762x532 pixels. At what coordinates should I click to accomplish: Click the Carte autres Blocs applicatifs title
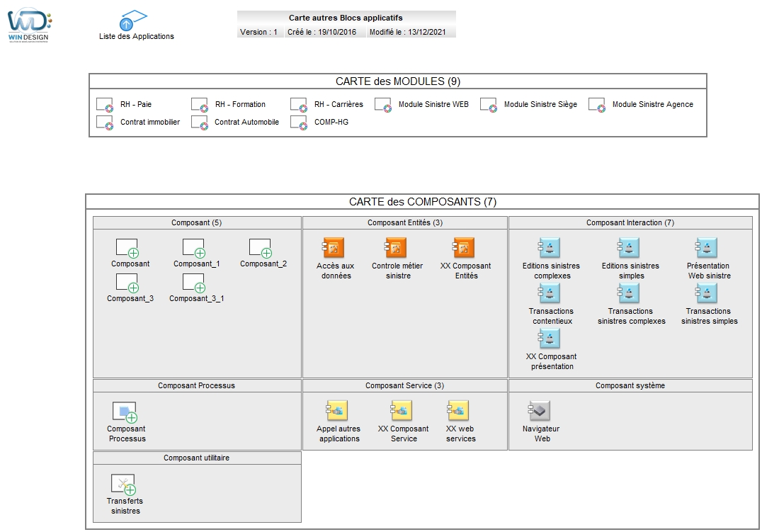(x=346, y=18)
